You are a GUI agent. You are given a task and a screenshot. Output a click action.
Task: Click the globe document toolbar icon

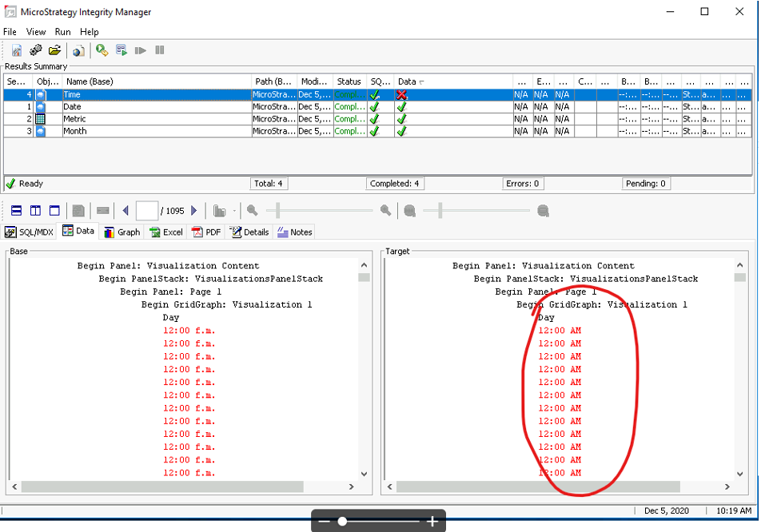click(78, 51)
